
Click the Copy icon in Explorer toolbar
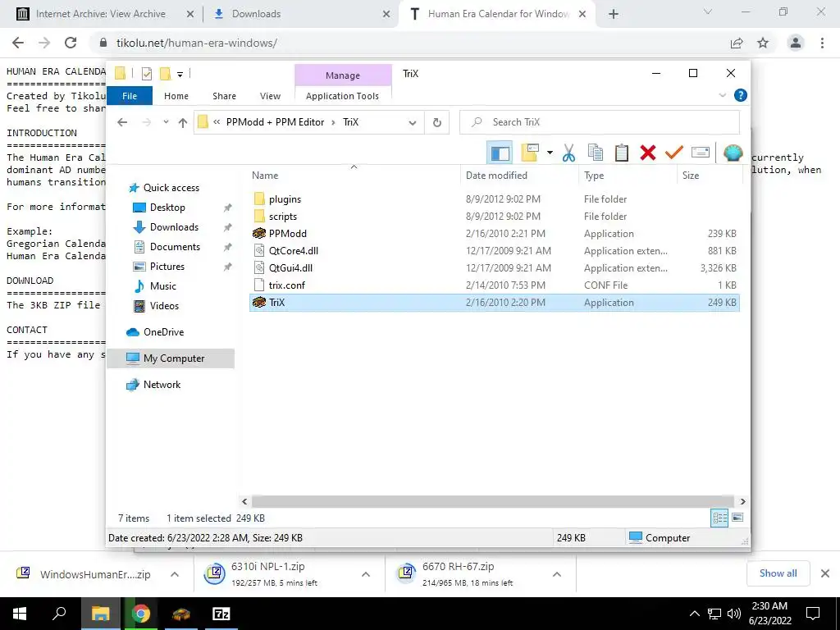596,153
